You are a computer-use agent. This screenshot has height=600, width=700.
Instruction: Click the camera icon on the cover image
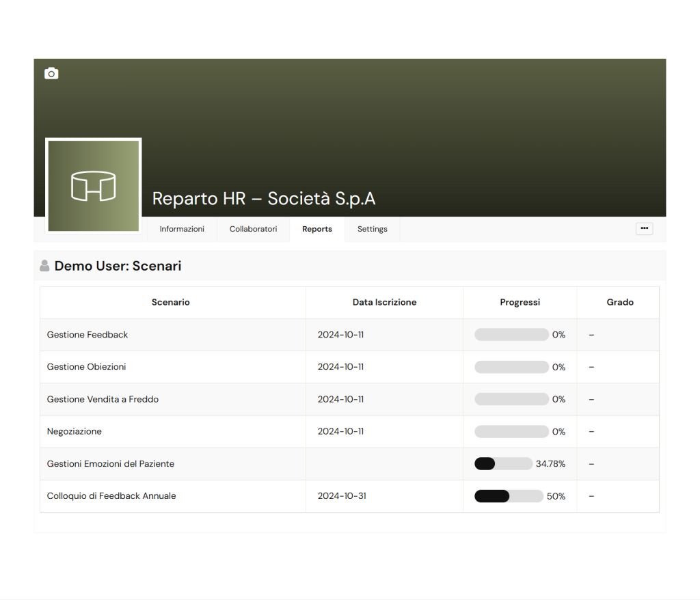(x=51, y=74)
